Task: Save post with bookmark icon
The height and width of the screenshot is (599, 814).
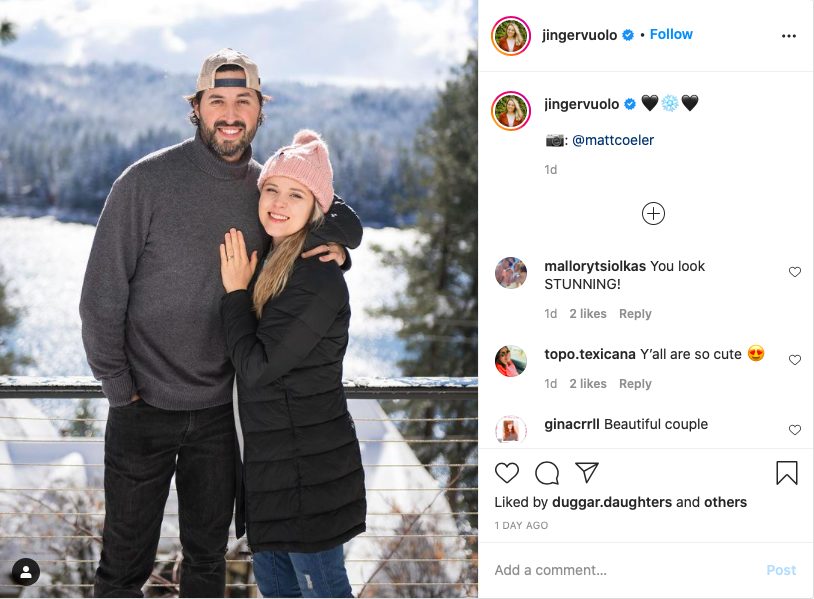Action: coord(787,473)
